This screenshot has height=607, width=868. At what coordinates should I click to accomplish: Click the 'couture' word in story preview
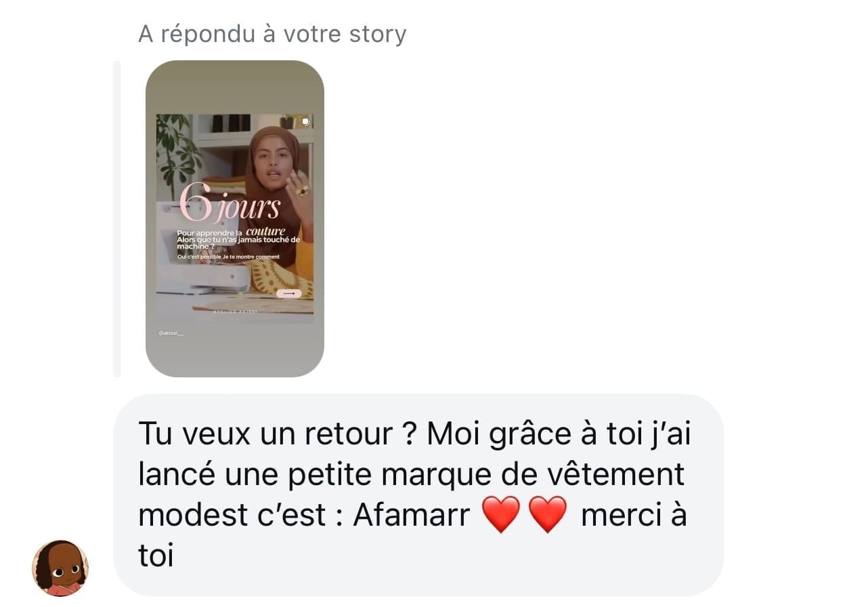pyautogui.click(x=265, y=232)
